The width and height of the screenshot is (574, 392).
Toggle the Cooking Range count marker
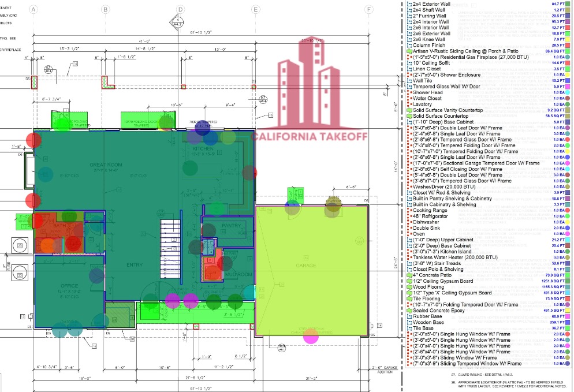tap(409, 210)
